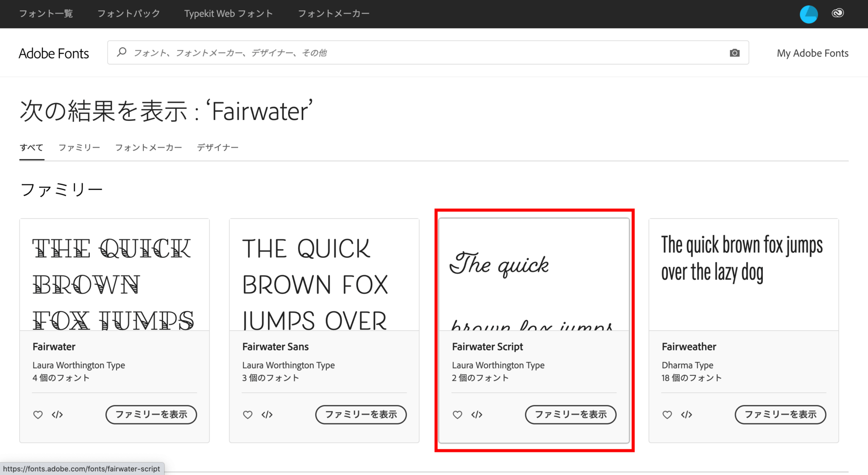Image resolution: width=868 pixels, height=475 pixels.
Task: Open web font code for Fairwater Sans
Action: tap(267, 415)
